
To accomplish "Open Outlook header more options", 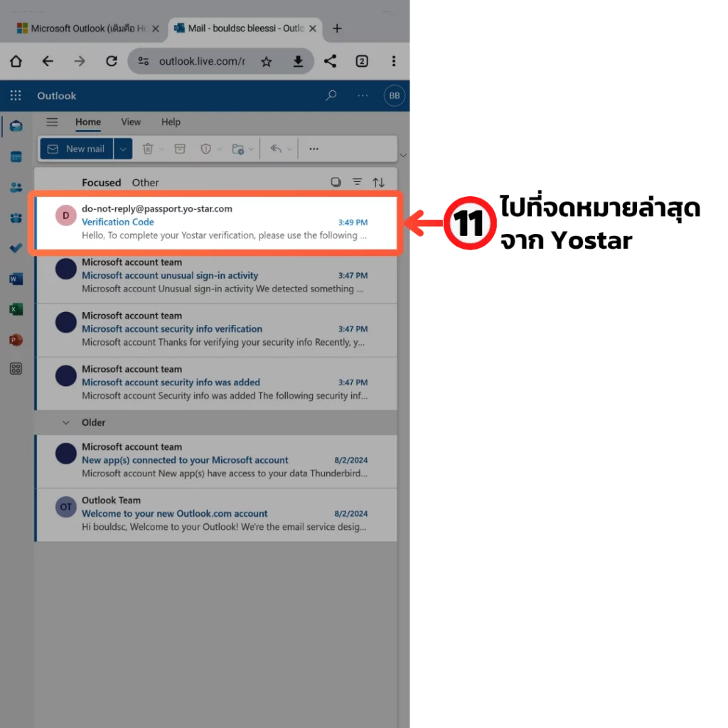I will tap(363, 96).
